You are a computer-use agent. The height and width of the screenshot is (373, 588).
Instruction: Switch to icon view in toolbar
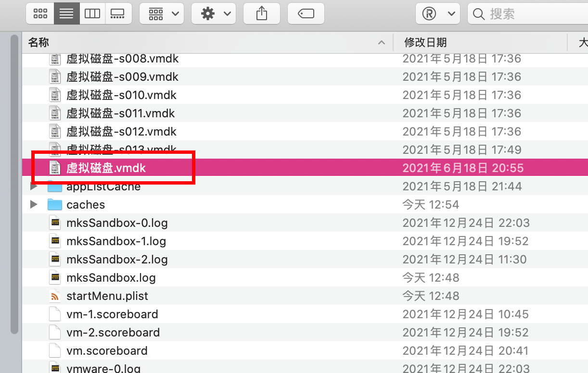tap(40, 13)
